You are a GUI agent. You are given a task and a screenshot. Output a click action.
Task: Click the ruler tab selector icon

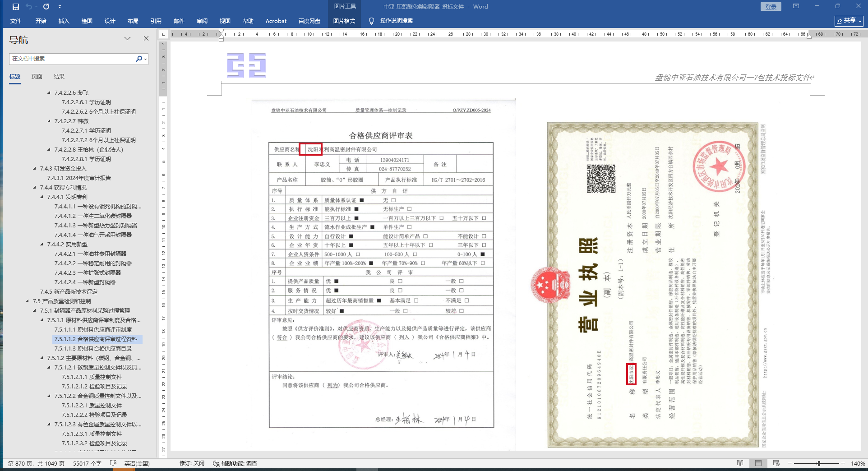pyautogui.click(x=163, y=34)
